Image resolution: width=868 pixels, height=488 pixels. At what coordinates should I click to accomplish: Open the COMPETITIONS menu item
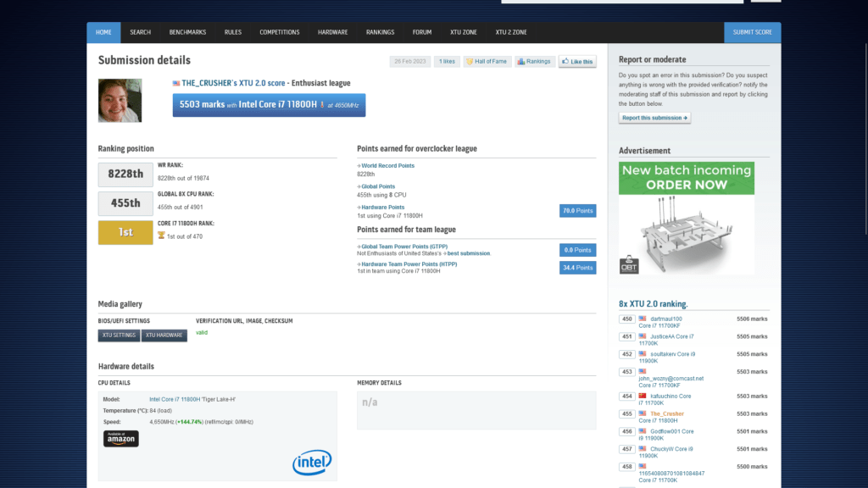pyautogui.click(x=280, y=33)
